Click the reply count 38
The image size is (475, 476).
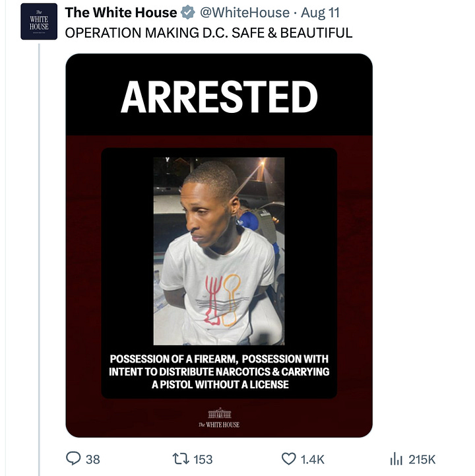pos(93,459)
